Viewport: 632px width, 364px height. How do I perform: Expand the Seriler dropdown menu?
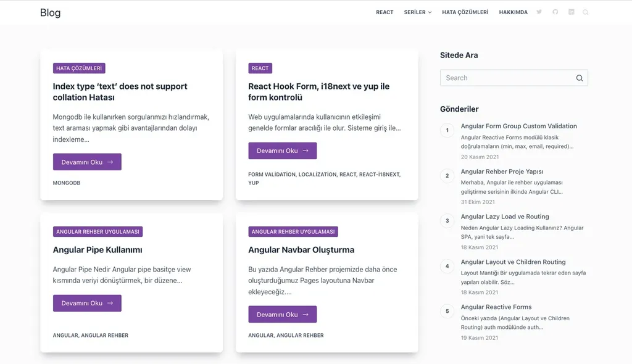point(418,12)
